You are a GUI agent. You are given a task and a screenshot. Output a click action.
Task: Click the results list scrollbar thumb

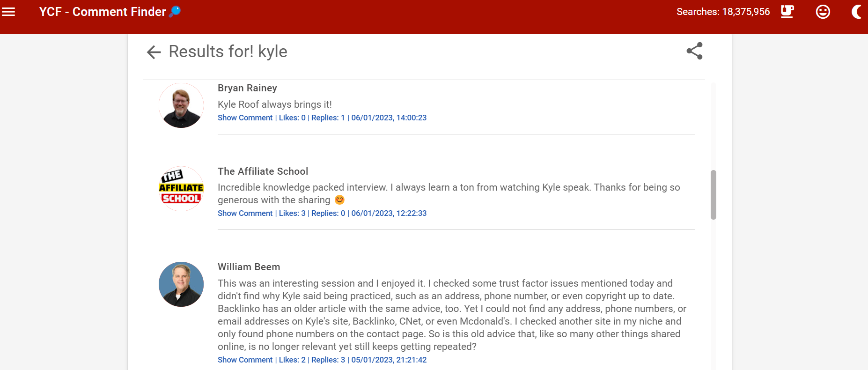tap(714, 195)
